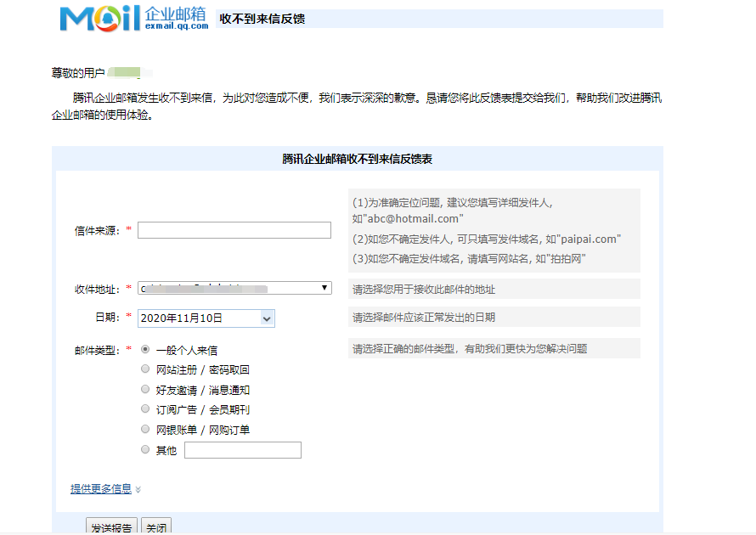
Task: Click the arrow on the date selector
Action: 266,318
